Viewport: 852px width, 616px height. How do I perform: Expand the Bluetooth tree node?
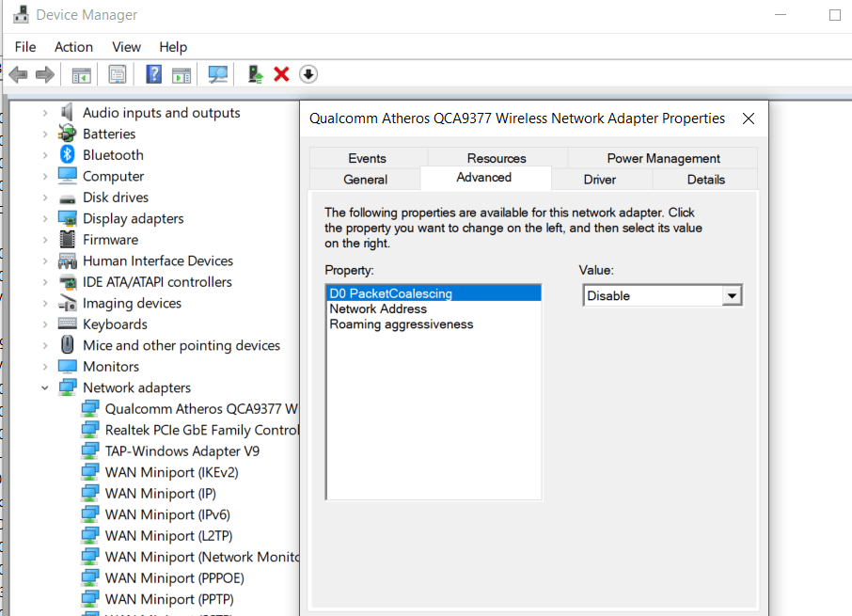tap(45, 155)
